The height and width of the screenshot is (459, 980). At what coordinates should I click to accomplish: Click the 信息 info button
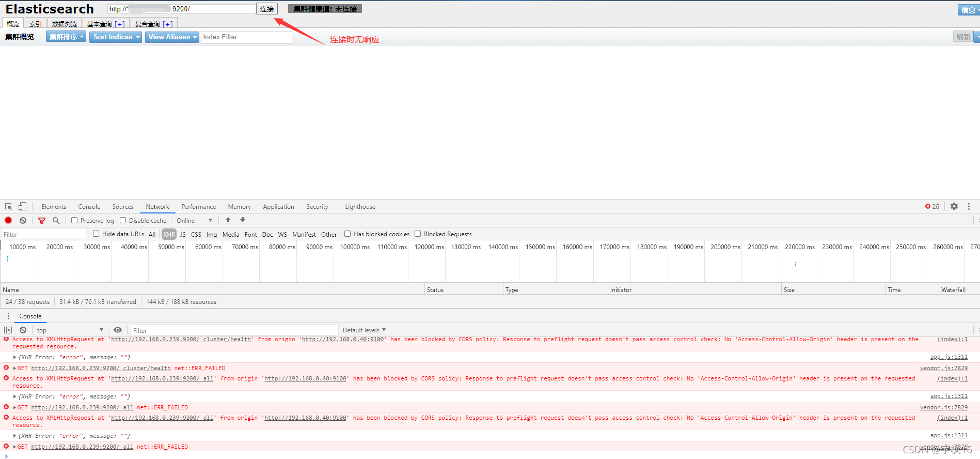click(968, 10)
